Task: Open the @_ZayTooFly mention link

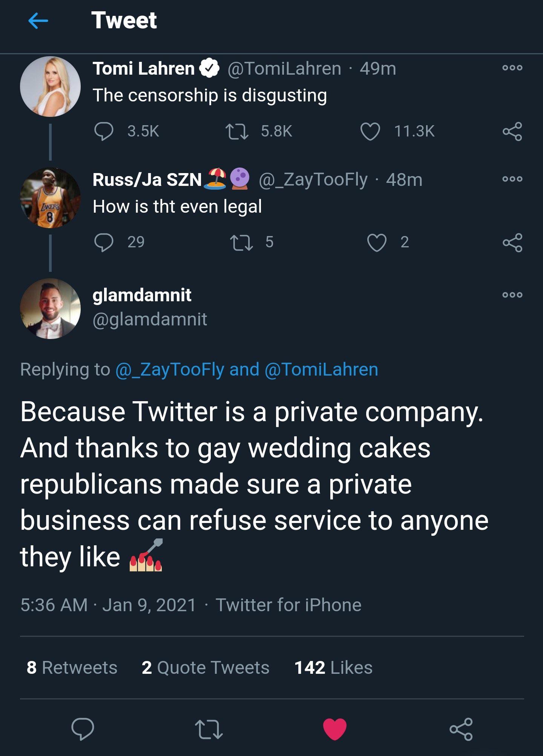Action: (170, 370)
